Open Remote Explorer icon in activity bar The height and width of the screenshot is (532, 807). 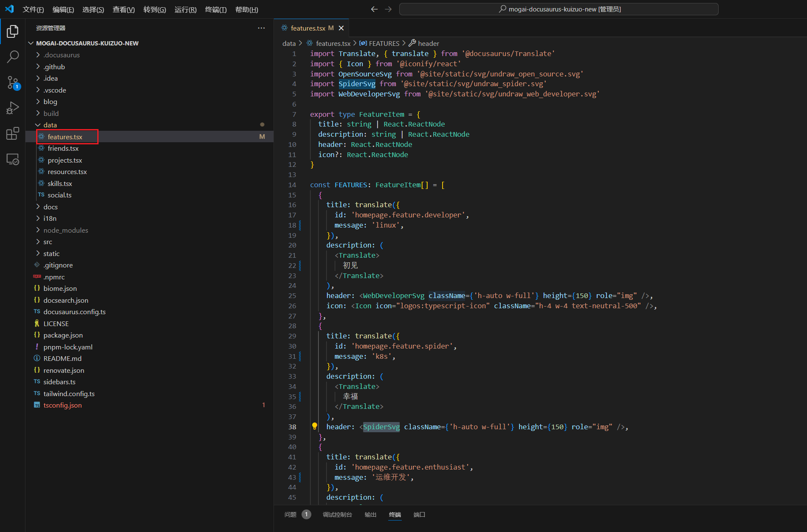(x=13, y=159)
